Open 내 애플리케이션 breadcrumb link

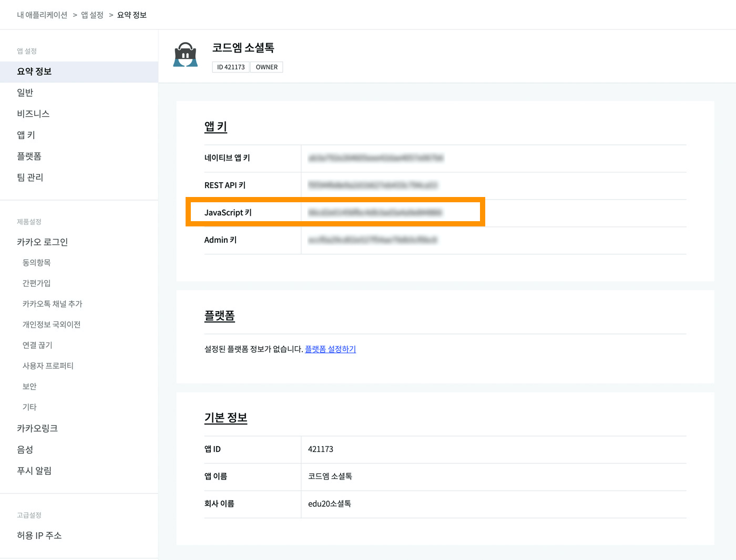click(42, 15)
